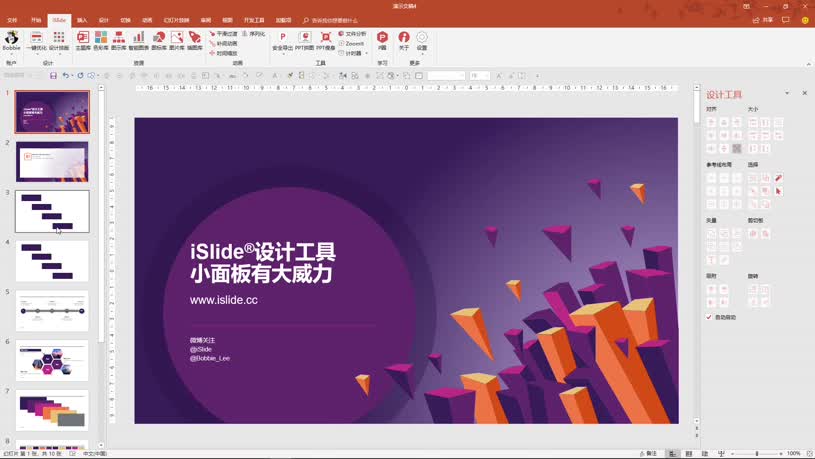This screenshot has width=815, height=459.
Task: Open the Bobbie account dropdown
Action: click(x=11, y=43)
